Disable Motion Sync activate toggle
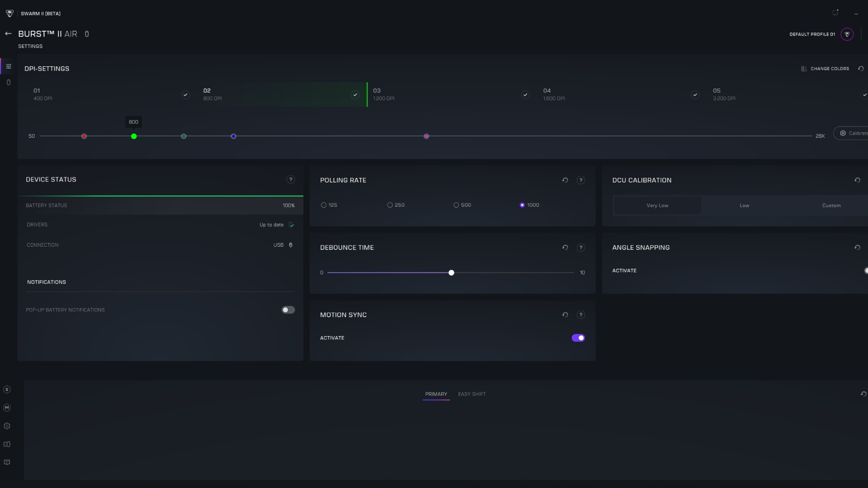This screenshot has height=488, width=868. click(x=578, y=338)
